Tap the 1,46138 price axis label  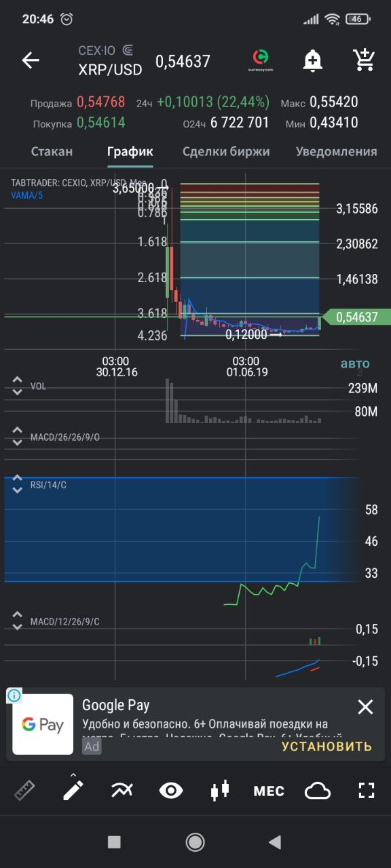pos(357,279)
